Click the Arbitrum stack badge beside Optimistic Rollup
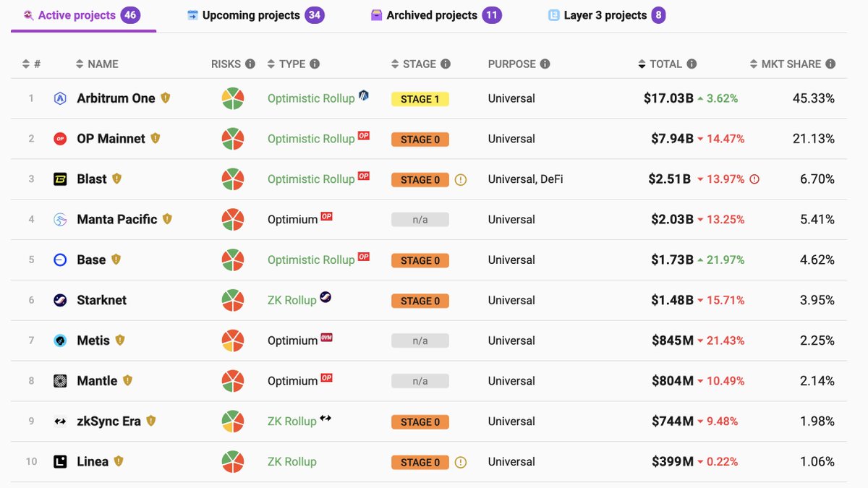 [364, 95]
